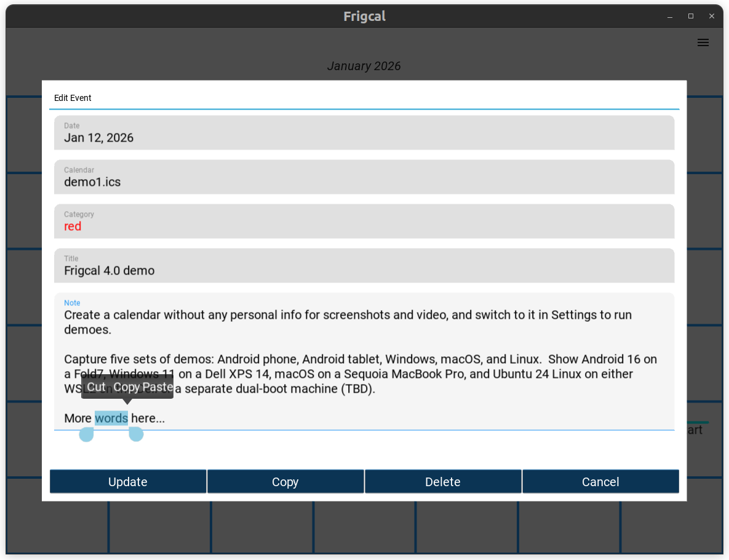This screenshot has width=729, height=560.
Task: Grab the right text selection handle
Action: tap(136, 434)
